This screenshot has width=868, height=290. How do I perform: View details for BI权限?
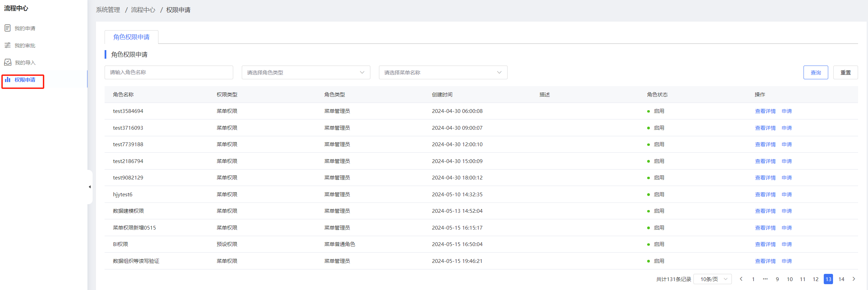tap(765, 244)
